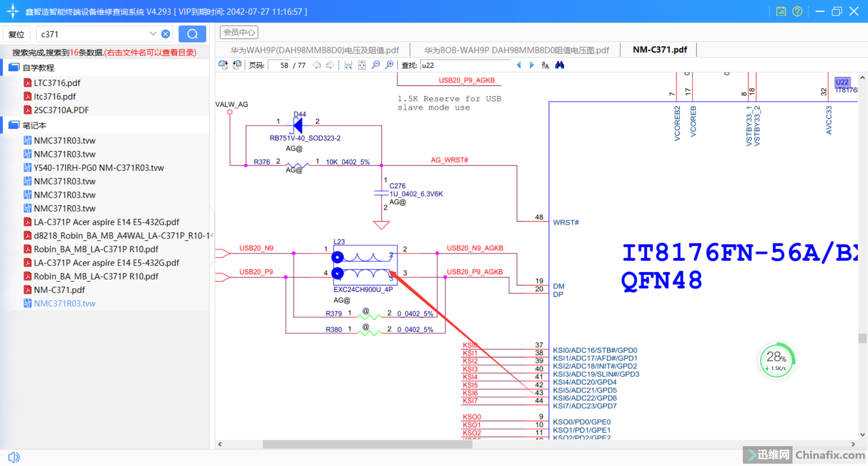Go to the previous PDF page arrow
The image size is (868, 466).
[317, 65]
